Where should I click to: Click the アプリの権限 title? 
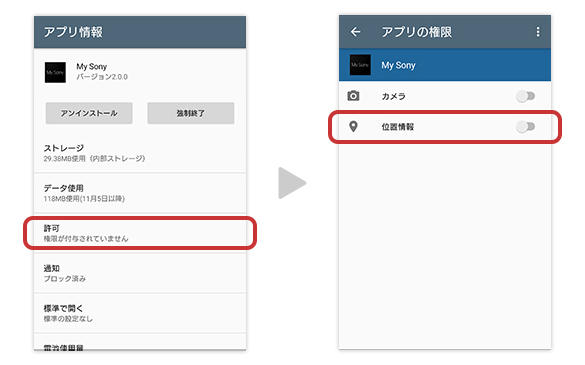416,32
